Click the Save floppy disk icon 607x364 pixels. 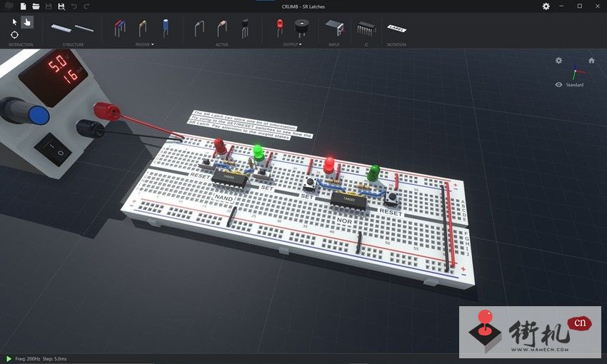(x=49, y=6)
